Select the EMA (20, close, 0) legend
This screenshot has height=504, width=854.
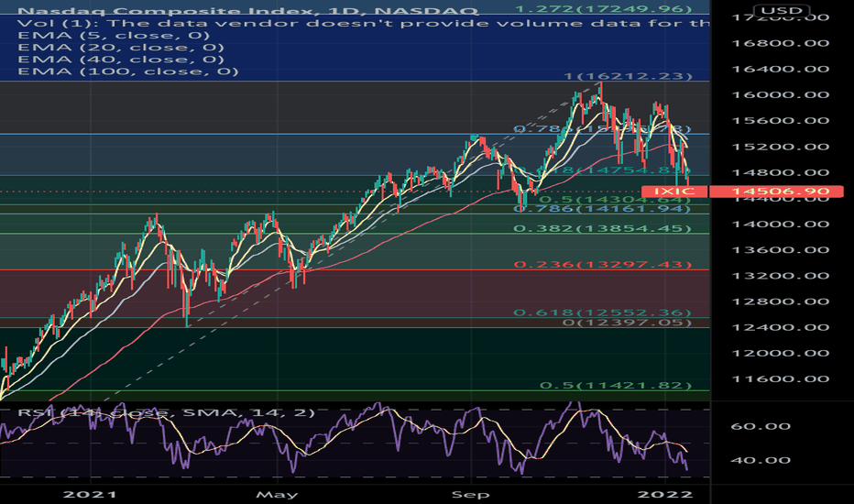[x=121, y=48]
